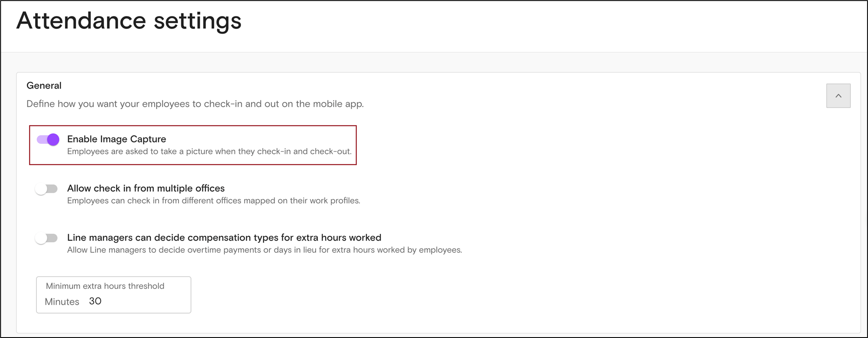
Task: Click the Minimum extra hours threshold label
Action: (x=105, y=286)
